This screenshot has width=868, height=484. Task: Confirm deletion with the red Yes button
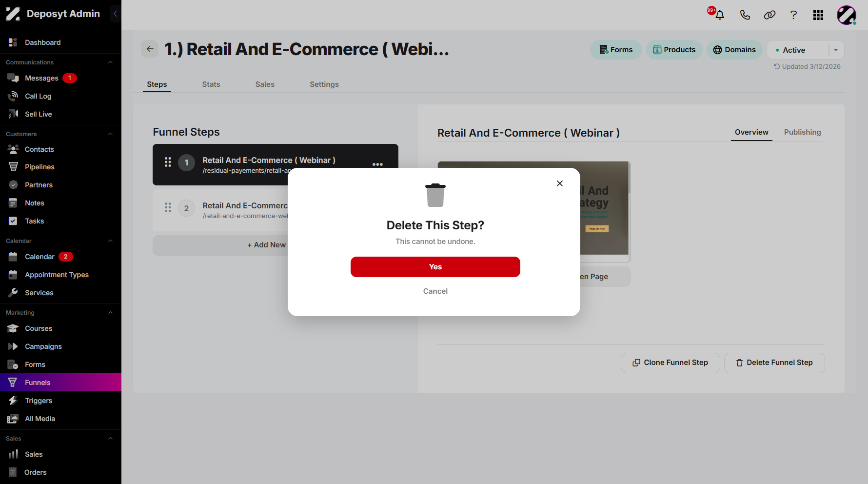coord(435,267)
